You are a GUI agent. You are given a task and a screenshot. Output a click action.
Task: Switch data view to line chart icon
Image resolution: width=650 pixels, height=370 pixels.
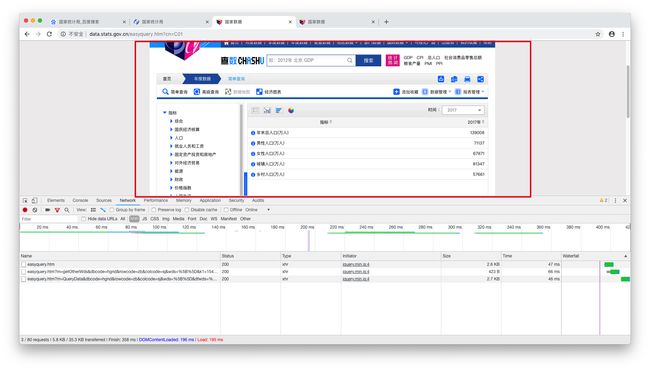tap(267, 110)
